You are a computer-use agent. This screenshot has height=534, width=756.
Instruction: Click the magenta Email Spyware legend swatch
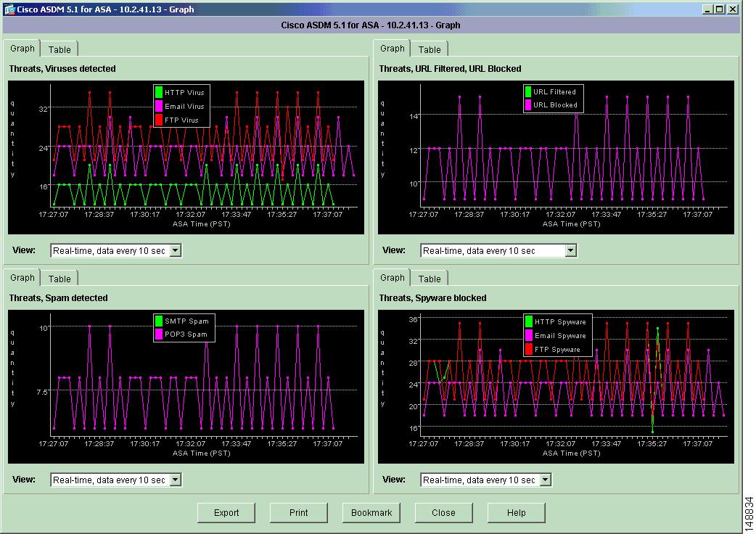[529, 335]
